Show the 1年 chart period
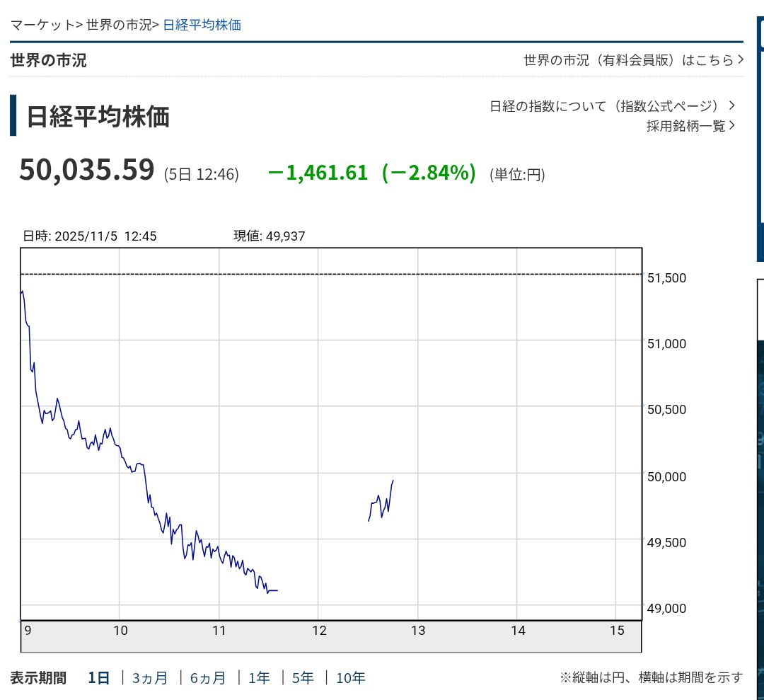The image size is (764, 700). coord(259,678)
